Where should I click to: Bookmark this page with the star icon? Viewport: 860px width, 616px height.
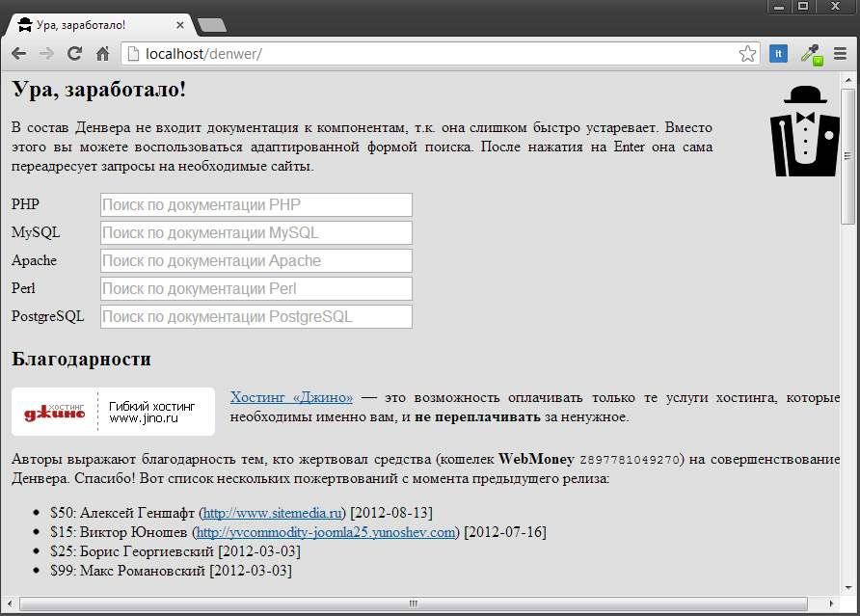(x=747, y=54)
